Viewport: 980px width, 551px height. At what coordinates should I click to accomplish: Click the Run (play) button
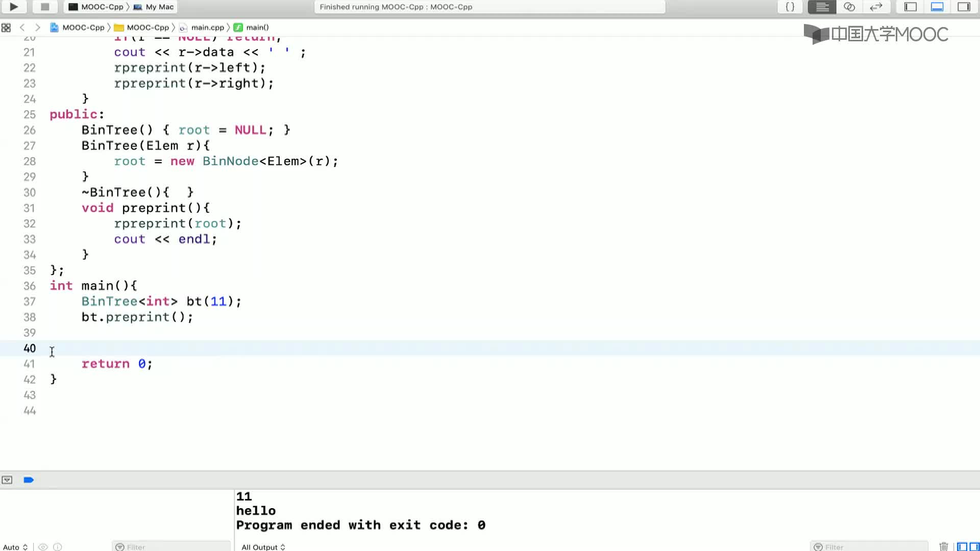point(14,7)
